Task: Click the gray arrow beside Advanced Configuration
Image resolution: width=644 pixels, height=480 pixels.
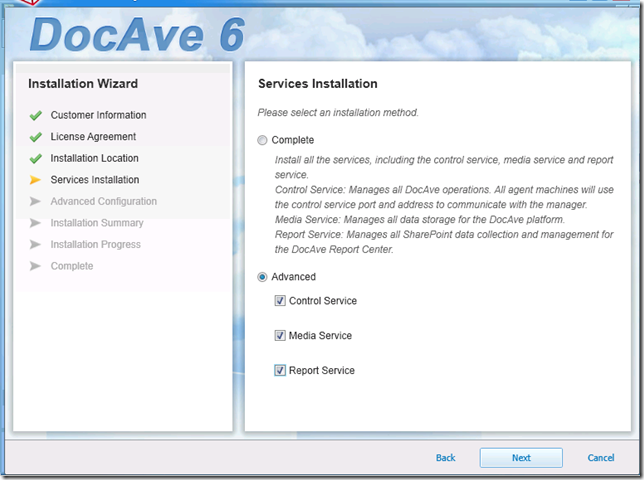Action: (x=35, y=201)
